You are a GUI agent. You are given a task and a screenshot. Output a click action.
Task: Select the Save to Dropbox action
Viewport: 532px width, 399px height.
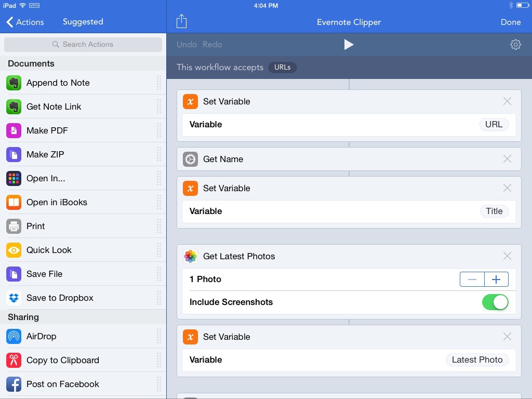pyautogui.click(x=60, y=298)
